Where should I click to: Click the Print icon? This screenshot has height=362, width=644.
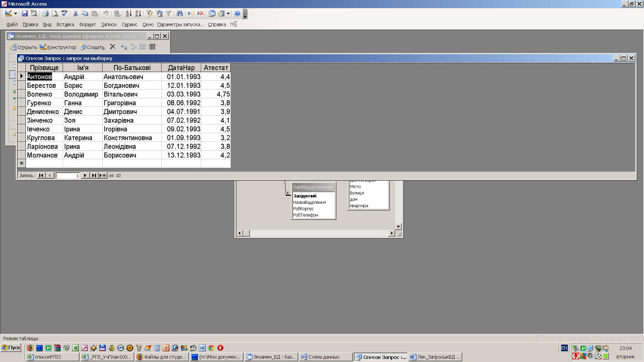(x=45, y=13)
